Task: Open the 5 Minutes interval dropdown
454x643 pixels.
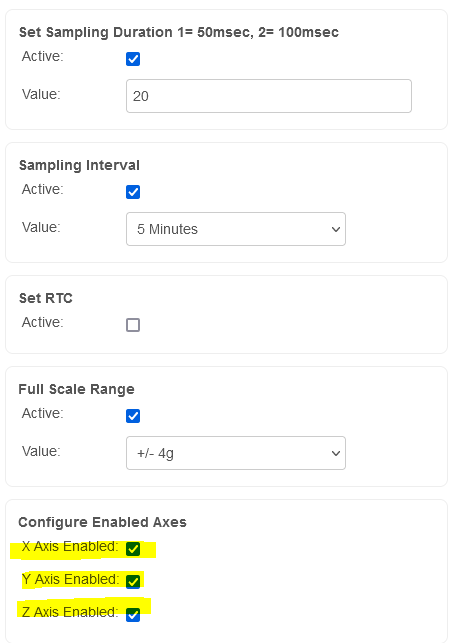Action: pos(236,229)
